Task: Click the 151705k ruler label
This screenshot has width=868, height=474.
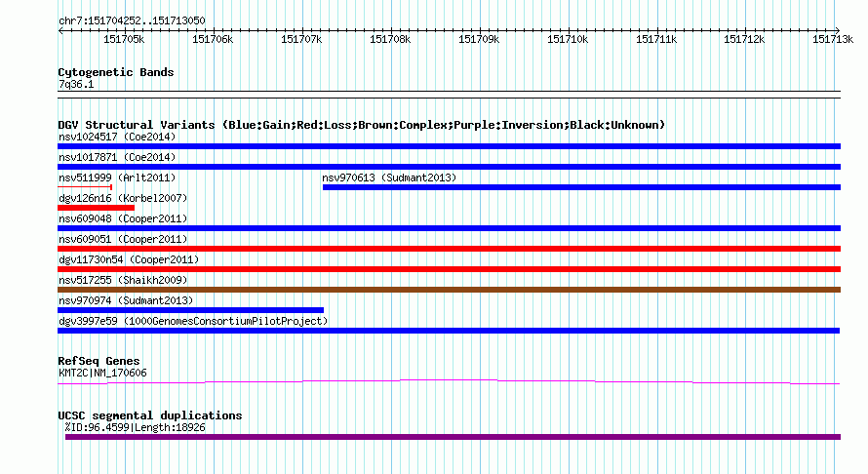Action: 124,39
